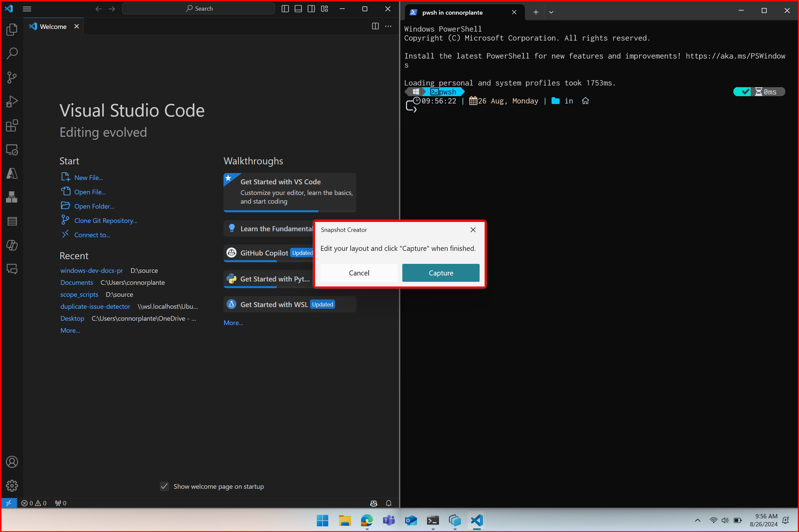Expand the More recent files link
Screen dimensions: 799x532
(70, 330)
